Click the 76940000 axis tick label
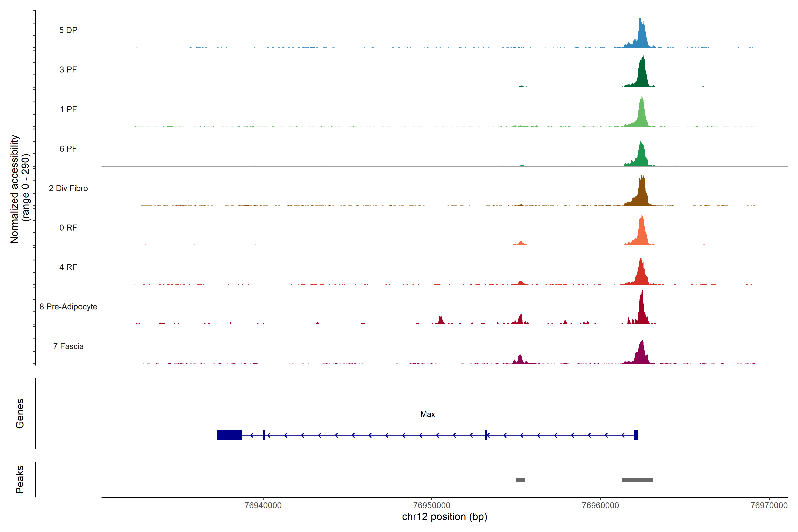Viewport: 798px width, 532px height. coord(263,506)
